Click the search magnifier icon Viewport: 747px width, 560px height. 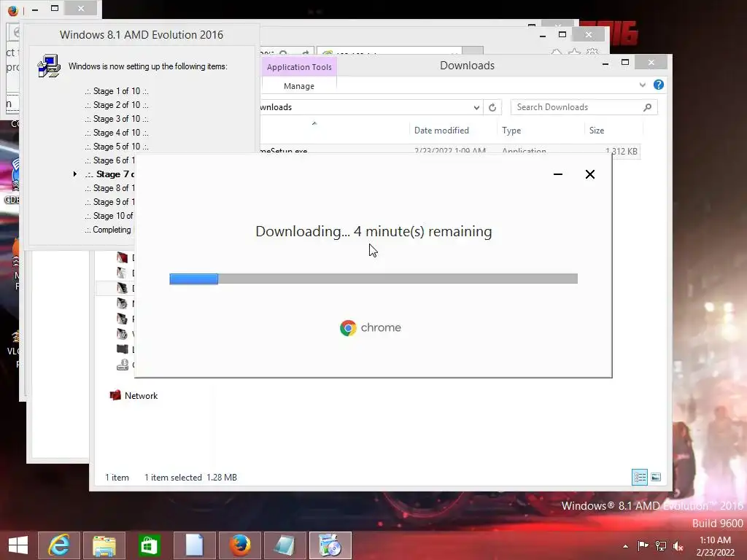(x=647, y=108)
